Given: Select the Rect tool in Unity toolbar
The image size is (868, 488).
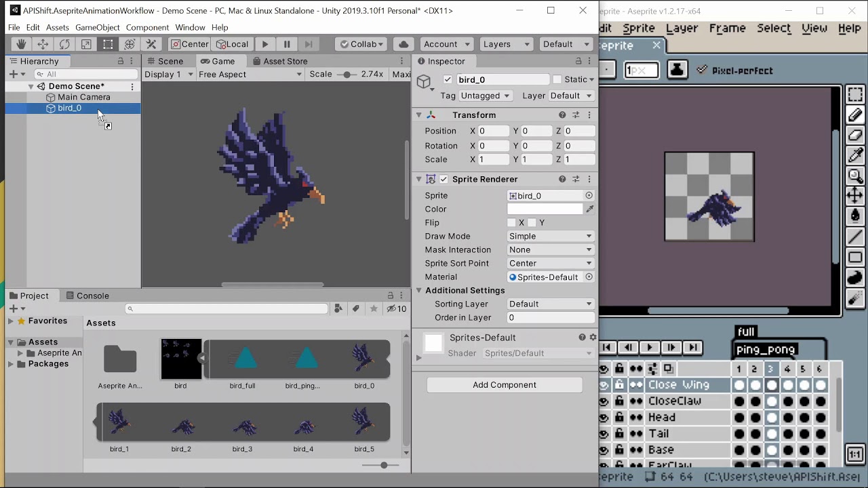Looking at the screenshot, I should (x=108, y=44).
